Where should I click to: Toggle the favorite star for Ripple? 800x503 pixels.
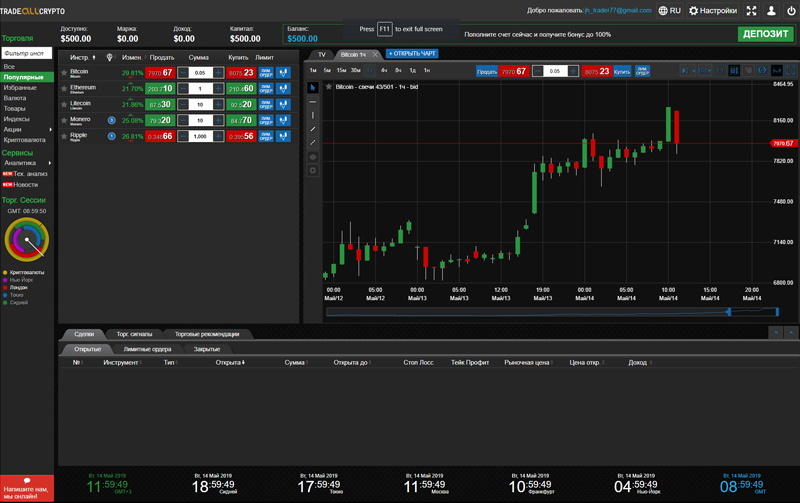64,136
